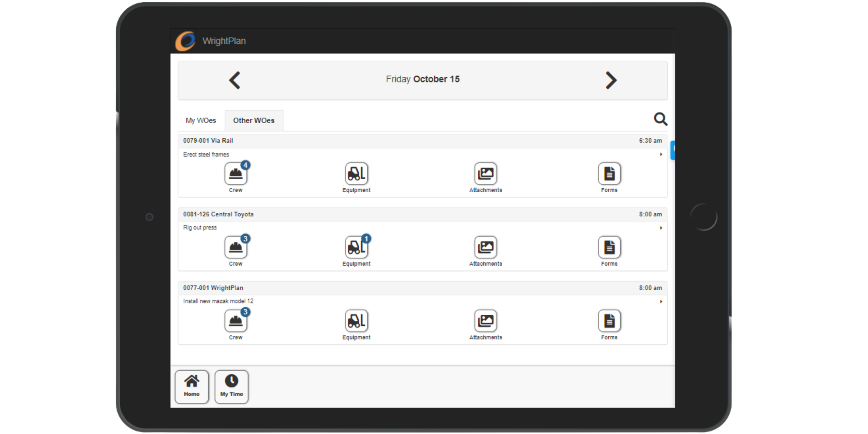Expand details for Erect steel frames
Image resolution: width=868 pixels, height=434 pixels.
[660, 154]
